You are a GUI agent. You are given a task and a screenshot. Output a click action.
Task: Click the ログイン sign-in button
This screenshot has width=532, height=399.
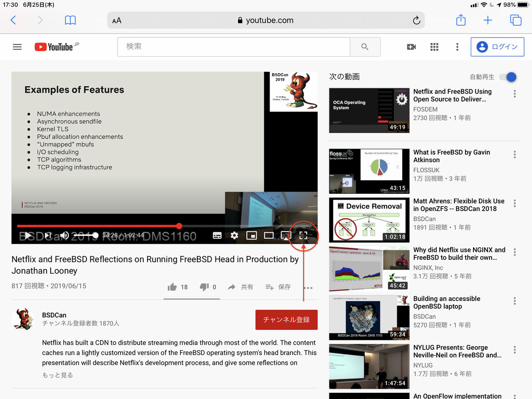[497, 47]
